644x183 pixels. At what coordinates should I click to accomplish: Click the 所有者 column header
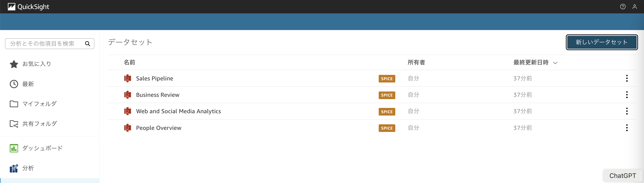[x=416, y=62]
